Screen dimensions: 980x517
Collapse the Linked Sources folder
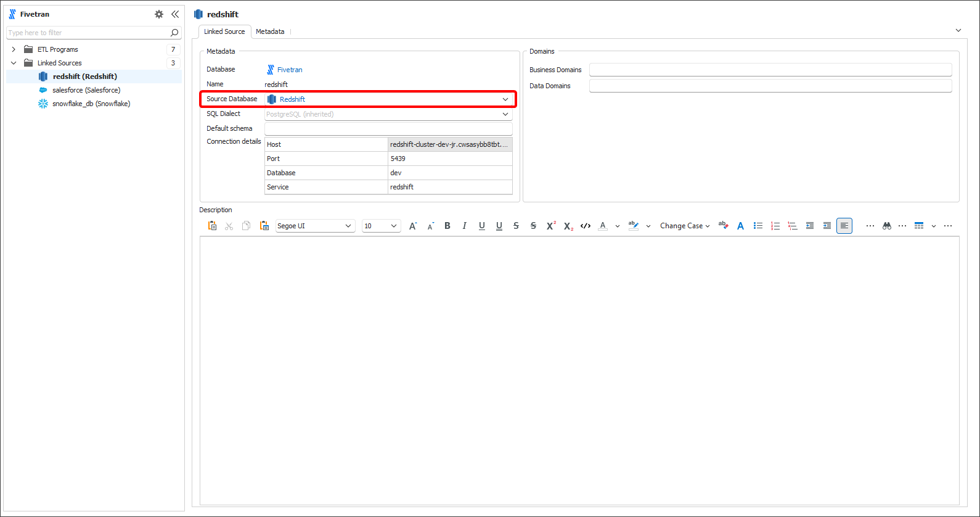coord(14,63)
